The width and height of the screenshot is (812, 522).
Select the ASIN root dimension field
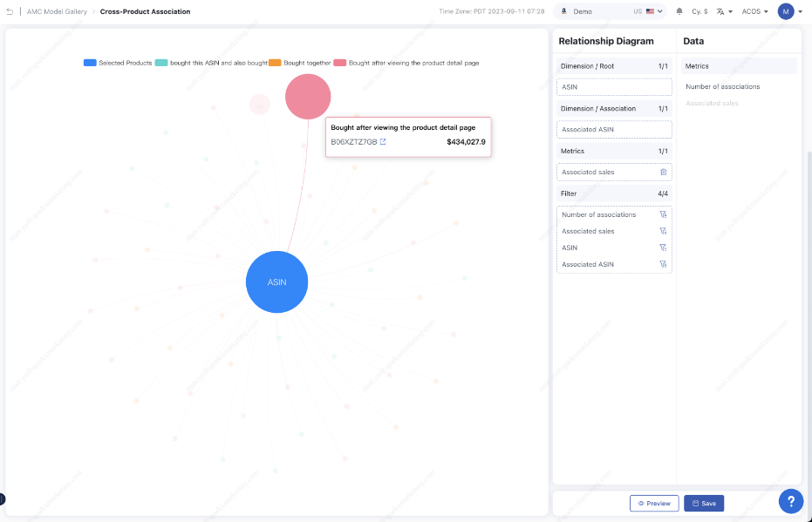[x=614, y=87]
